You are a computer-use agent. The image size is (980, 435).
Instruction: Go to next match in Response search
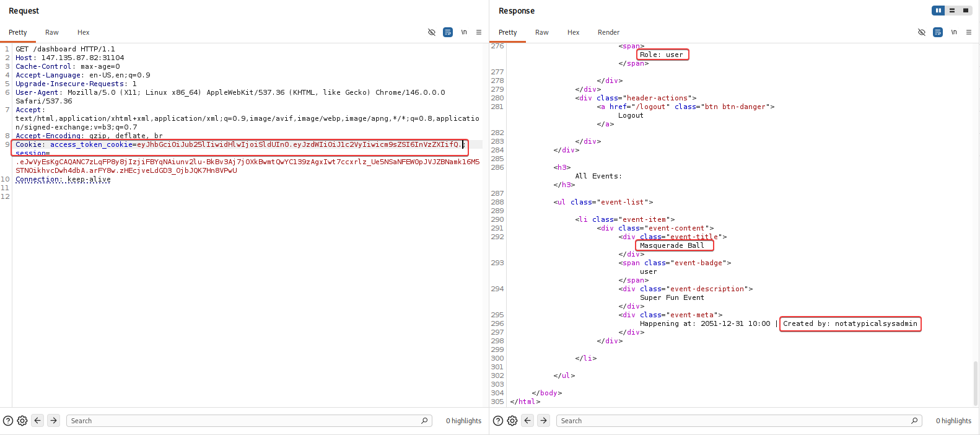click(x=544, y=421)
